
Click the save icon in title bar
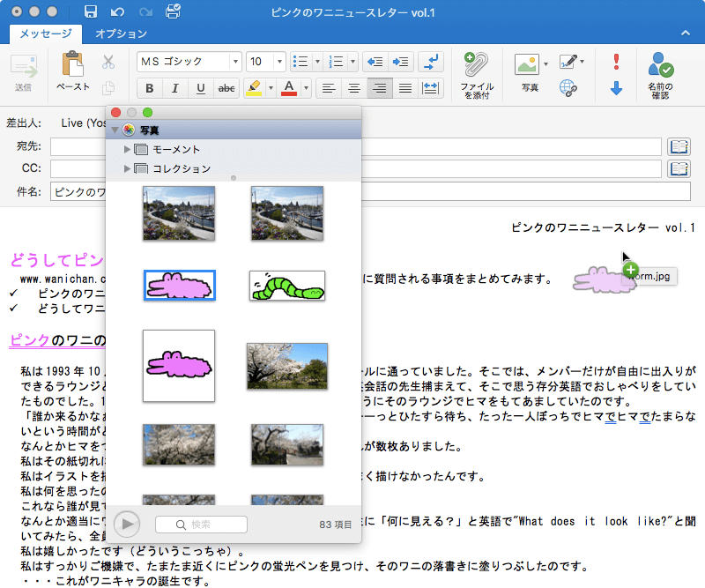(90, 12)
